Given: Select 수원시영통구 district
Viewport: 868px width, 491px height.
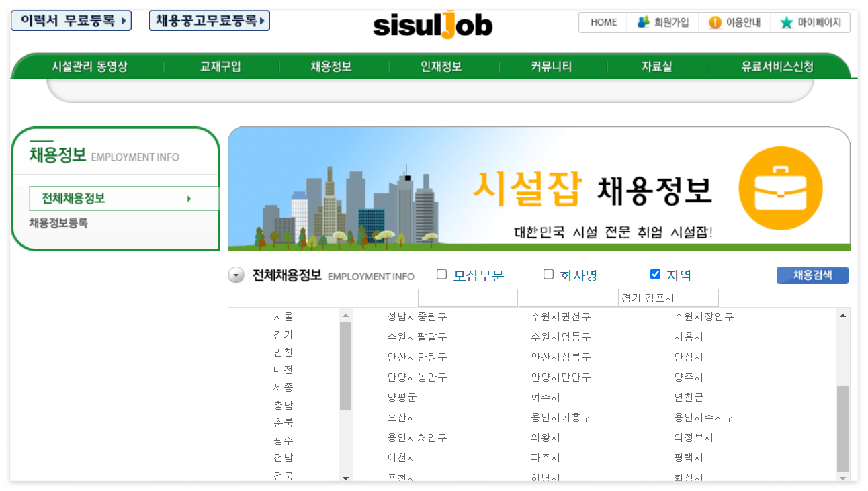Looking at the screenshot, I should tap(560, 337).
